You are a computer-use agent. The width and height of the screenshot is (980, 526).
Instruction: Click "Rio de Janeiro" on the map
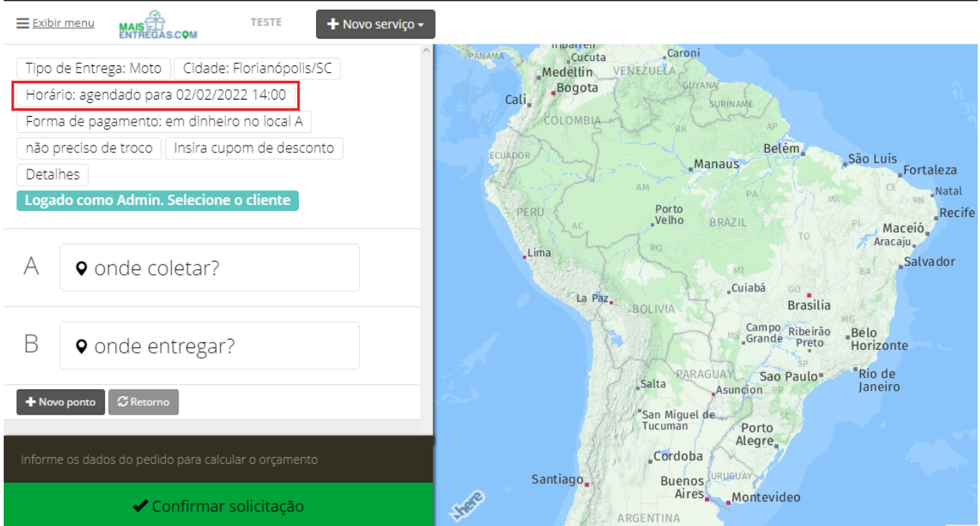878,380
